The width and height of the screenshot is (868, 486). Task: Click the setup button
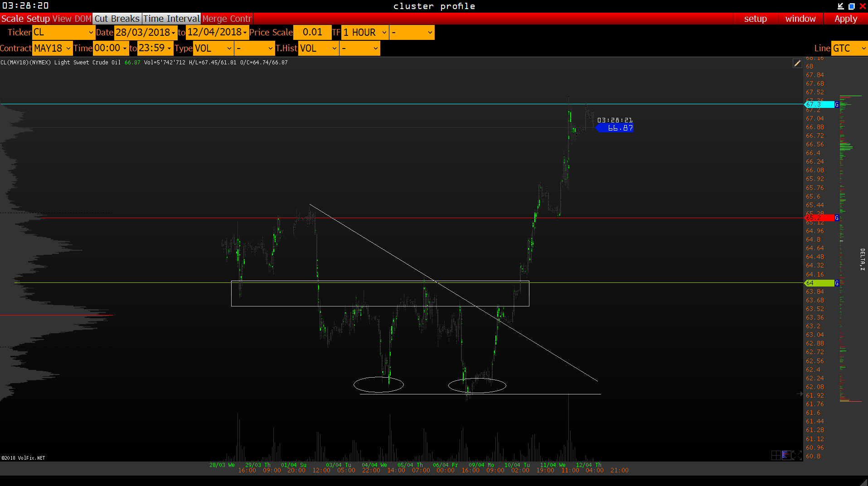[756, 19]
